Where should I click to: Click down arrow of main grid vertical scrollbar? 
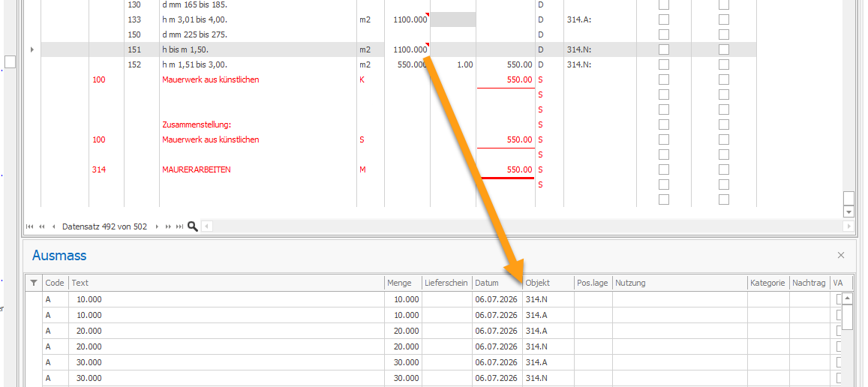pos(848,212)
